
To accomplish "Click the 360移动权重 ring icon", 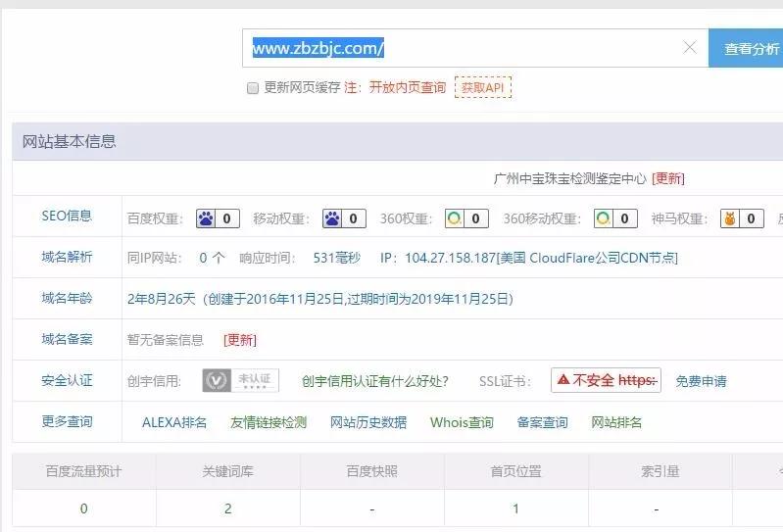I will [x=603, y=218].
